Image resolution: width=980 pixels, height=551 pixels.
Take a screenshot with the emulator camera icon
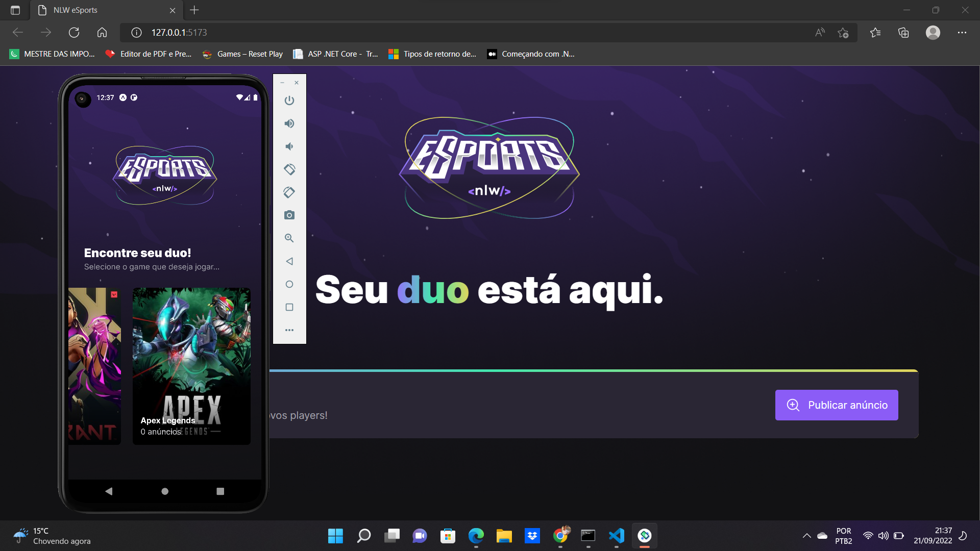[x=289, y=215]
